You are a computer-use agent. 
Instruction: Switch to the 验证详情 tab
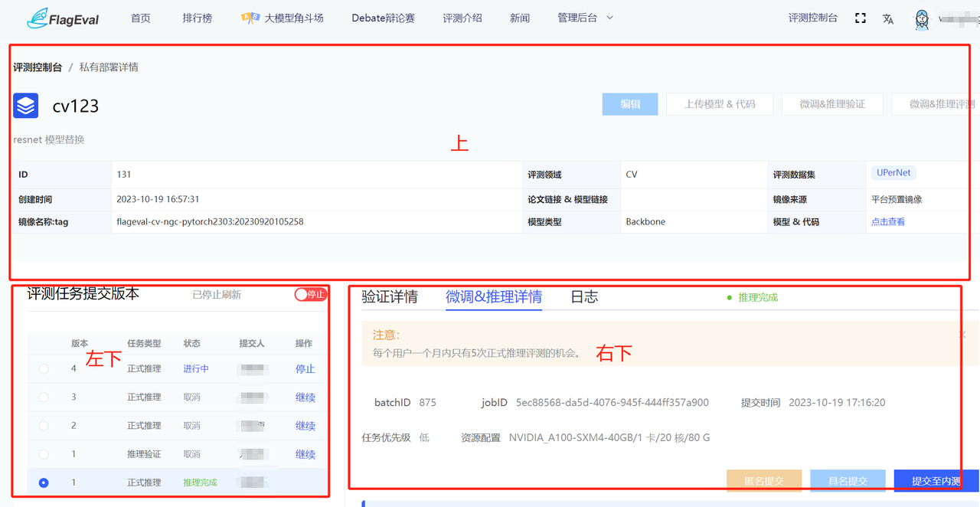(390, 297)
